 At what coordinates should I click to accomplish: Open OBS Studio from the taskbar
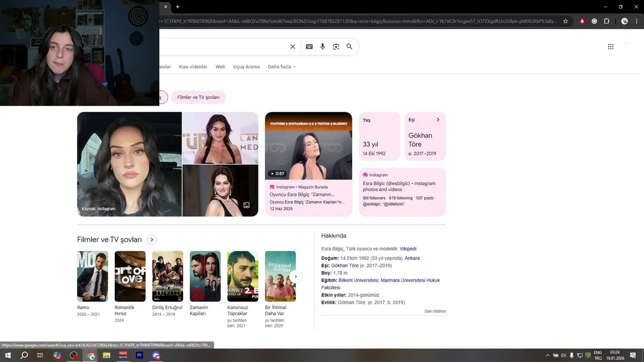click(74, 355)
